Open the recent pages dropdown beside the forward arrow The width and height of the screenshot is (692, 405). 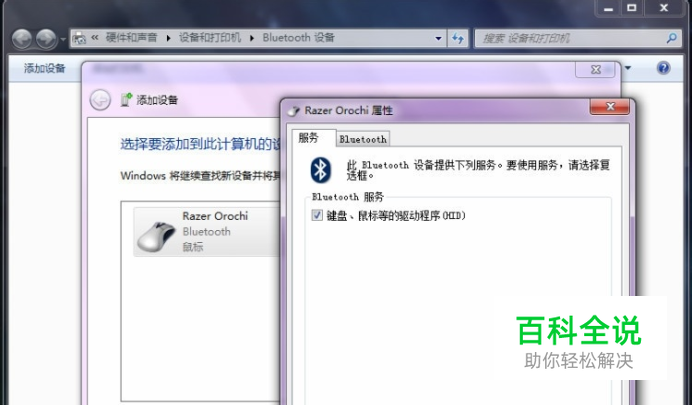tap(63, 39)
